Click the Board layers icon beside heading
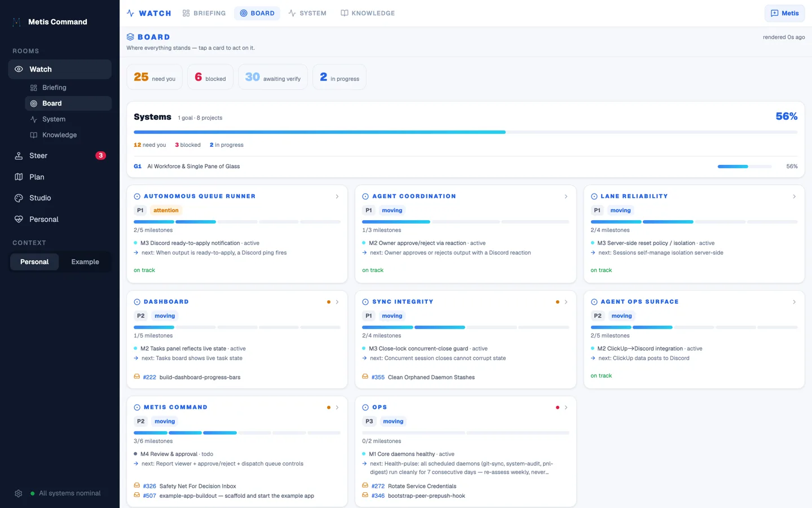 pos(130,37)
